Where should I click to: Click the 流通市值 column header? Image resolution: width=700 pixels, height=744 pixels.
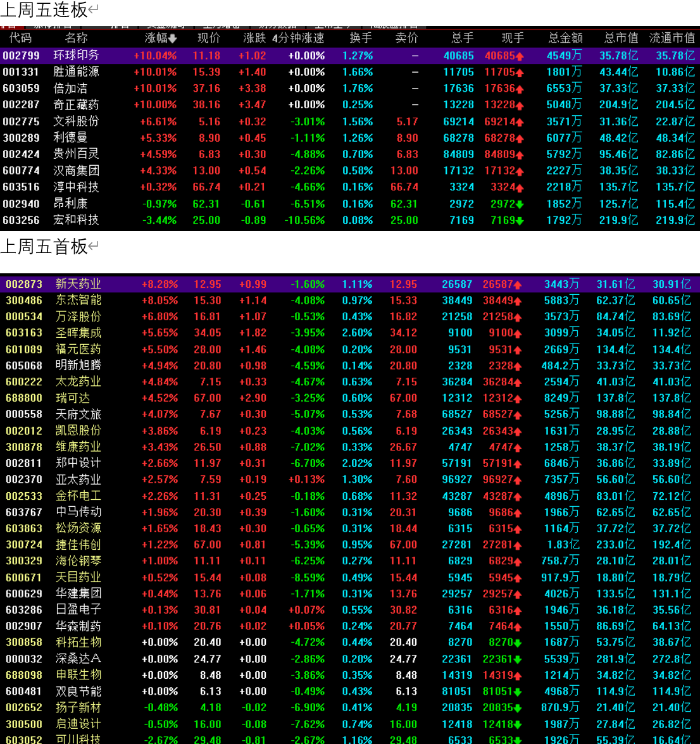[672, 39]
